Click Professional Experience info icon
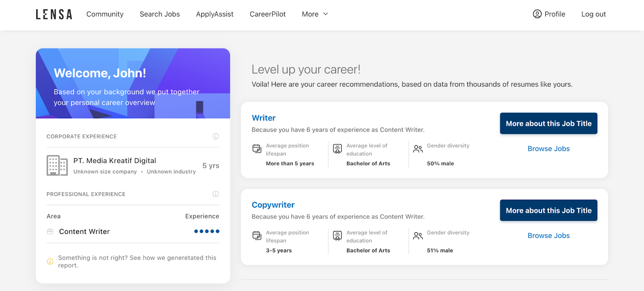The image size is (644, 291). (216, 194)
